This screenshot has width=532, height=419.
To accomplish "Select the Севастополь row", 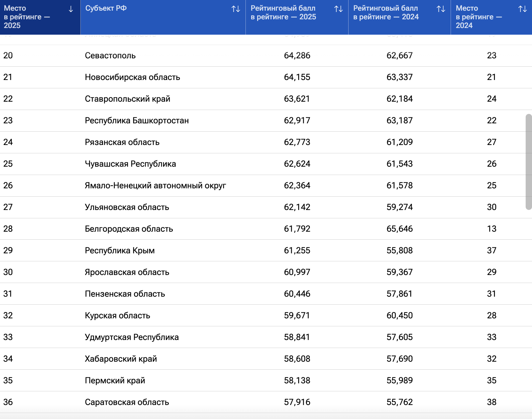I will click(110, 56).
